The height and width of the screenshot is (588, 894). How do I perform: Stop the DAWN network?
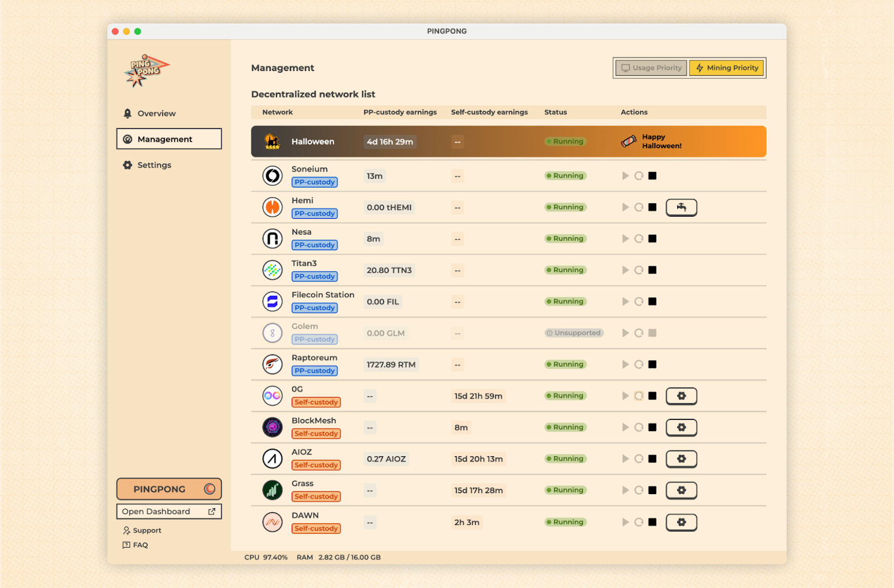pyautogui.click(x=652, y=522)
